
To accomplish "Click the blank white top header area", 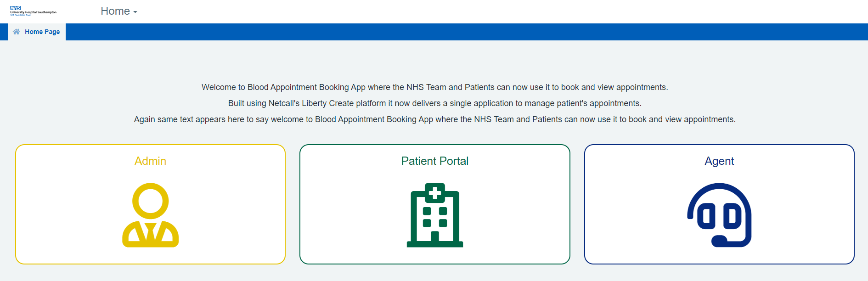I will [459, 11].
